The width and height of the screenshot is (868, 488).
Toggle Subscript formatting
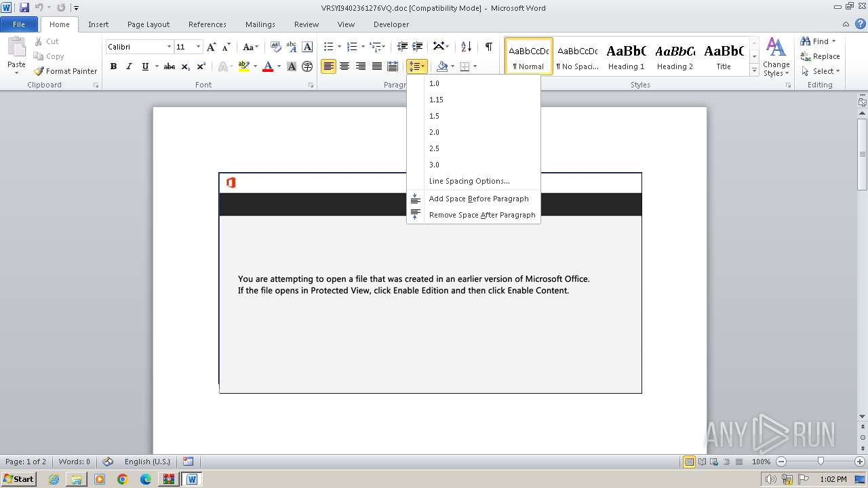point(185,66)
